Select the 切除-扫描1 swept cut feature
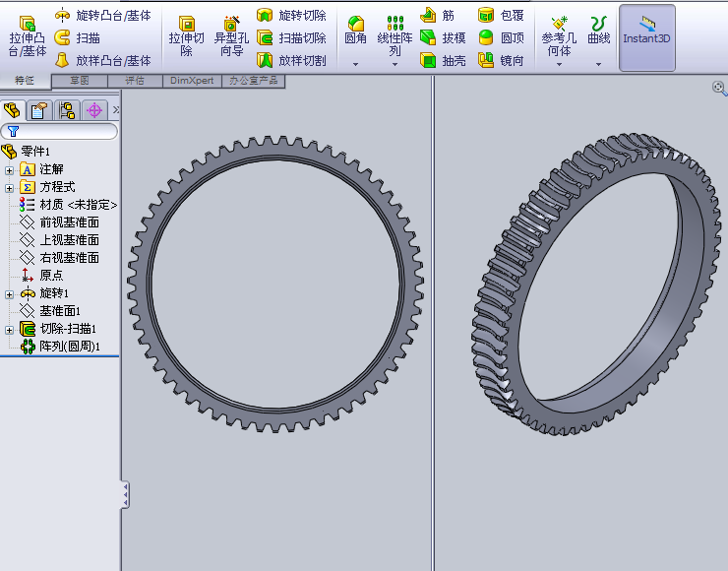 [58, 329]
